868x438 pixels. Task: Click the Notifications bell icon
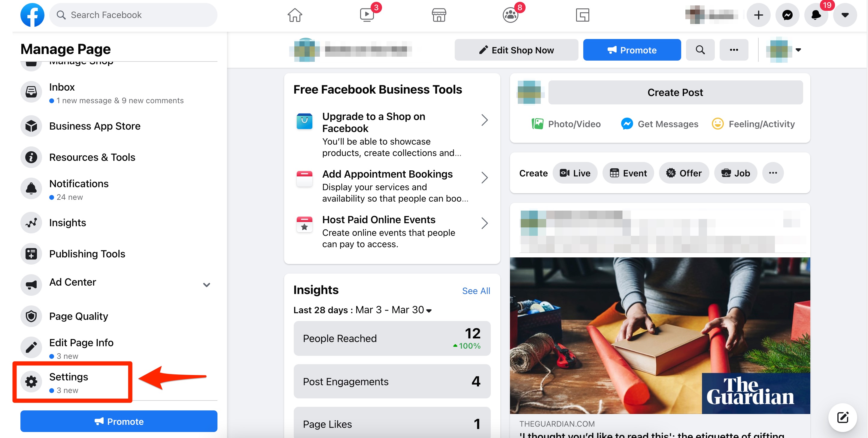click(x=816, y=14)
